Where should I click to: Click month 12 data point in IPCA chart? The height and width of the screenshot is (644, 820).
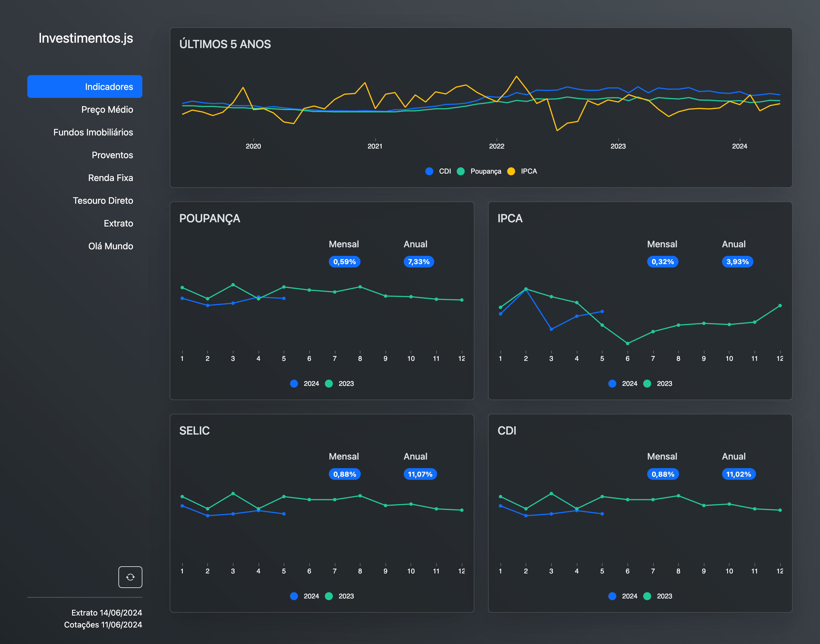(780, 305)
